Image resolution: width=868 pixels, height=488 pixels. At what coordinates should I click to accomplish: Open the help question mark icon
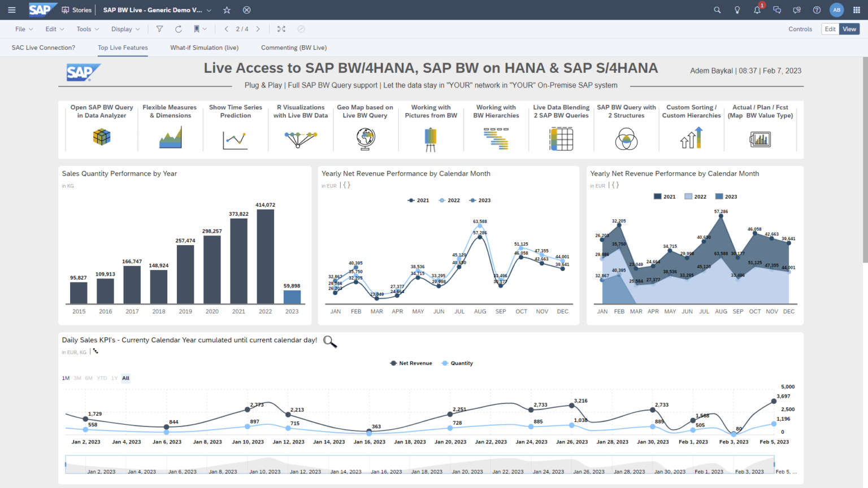click(x=816, y=10)
